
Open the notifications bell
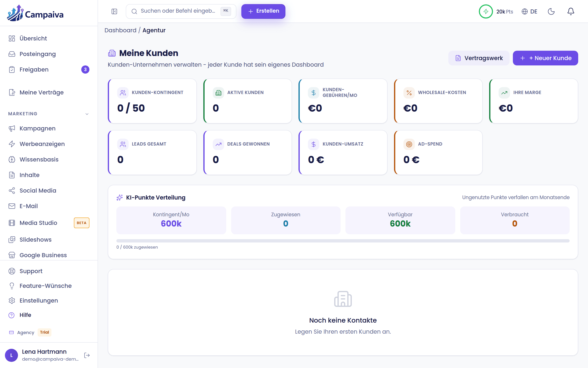[x=571, y=11]
